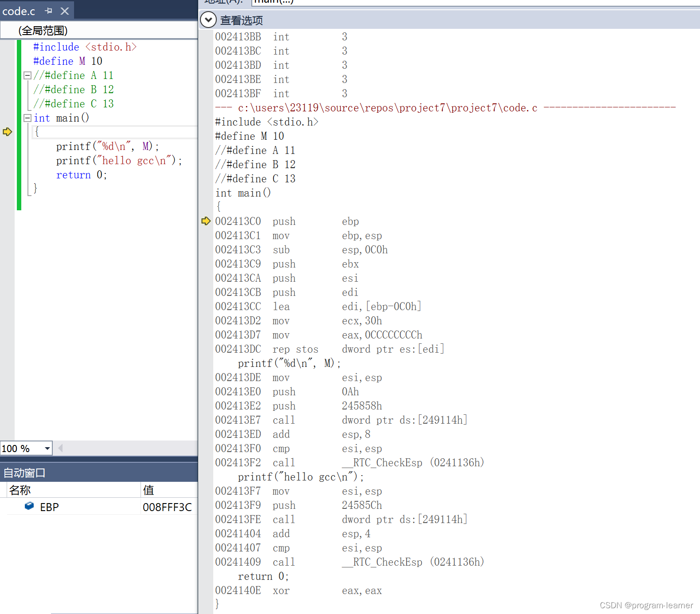Click the address input field showing main(...)
The width and height of the screenshot is (700, 614).
(476, 2)
